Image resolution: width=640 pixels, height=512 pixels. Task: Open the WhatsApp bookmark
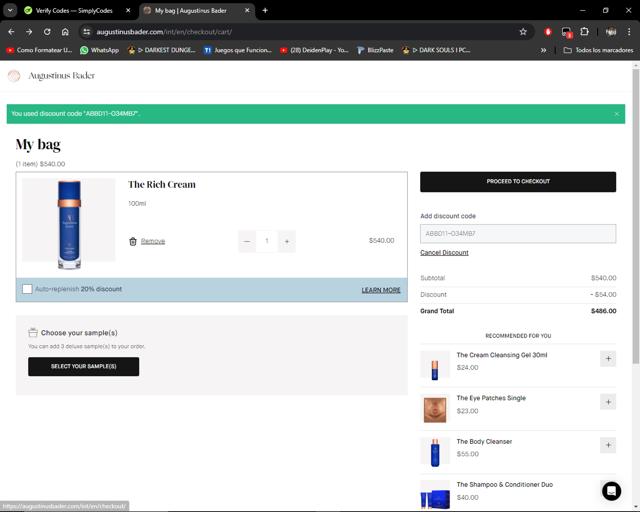[x=100, y=50]
